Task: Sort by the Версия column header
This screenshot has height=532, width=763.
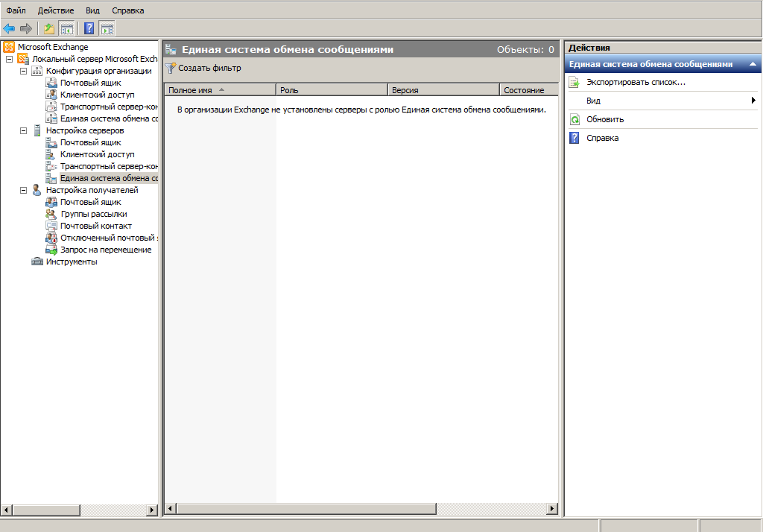Action: click(444, 90)
